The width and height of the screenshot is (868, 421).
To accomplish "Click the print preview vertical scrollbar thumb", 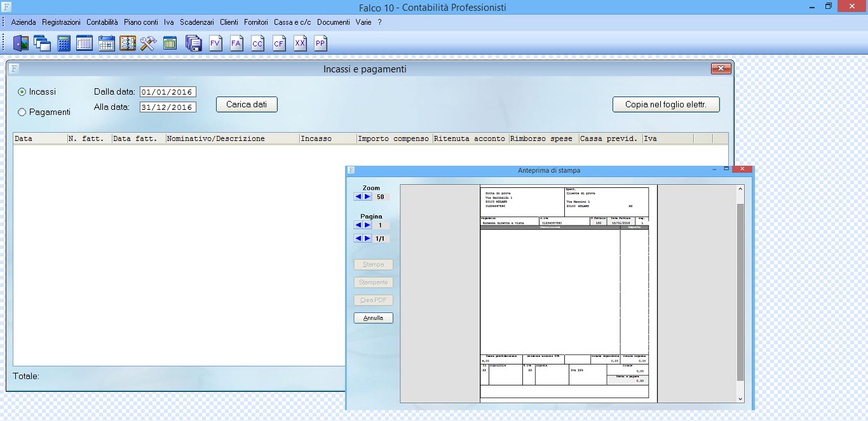I will pyautogui.click(x=740, y=292).
